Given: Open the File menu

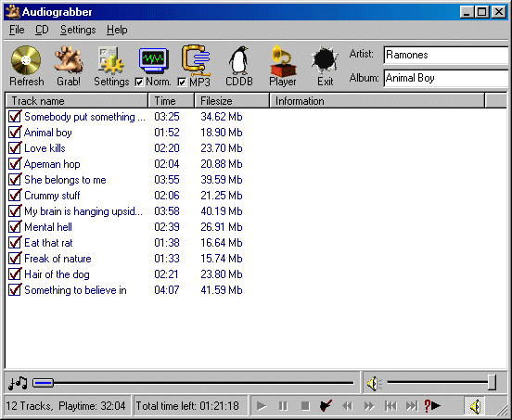Looking at the screenshot, I should pos(17,30).
